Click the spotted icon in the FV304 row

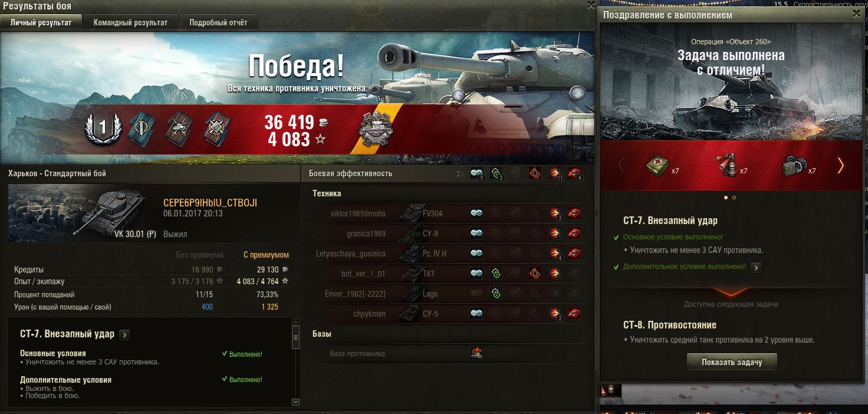[476, 213]
